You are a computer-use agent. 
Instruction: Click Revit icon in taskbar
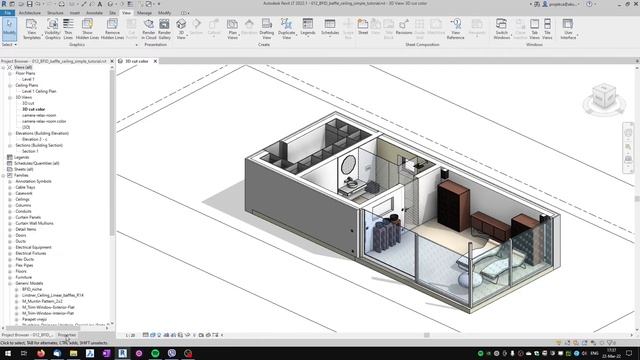(122, 353)
